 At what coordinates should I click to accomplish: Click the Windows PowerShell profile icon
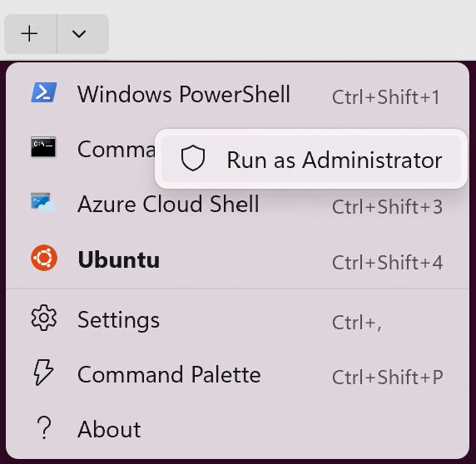pyautogui.click(x=44, y=92)
